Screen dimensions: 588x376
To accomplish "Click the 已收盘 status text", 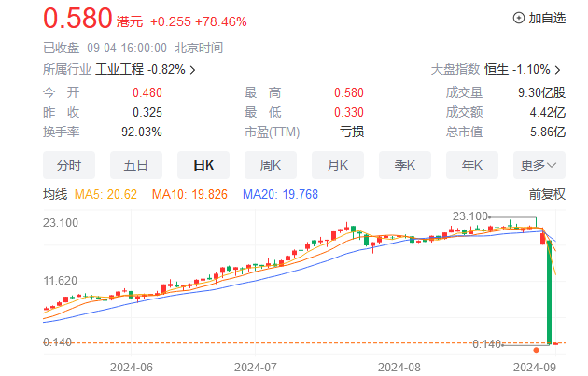I will coord(62,48).
